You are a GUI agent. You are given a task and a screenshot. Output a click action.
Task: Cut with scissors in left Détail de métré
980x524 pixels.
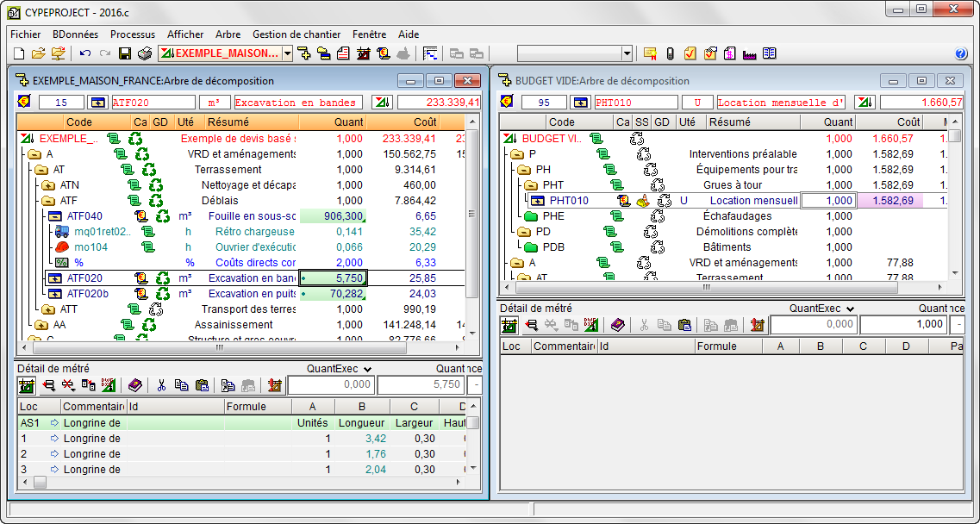pos(161,385)
